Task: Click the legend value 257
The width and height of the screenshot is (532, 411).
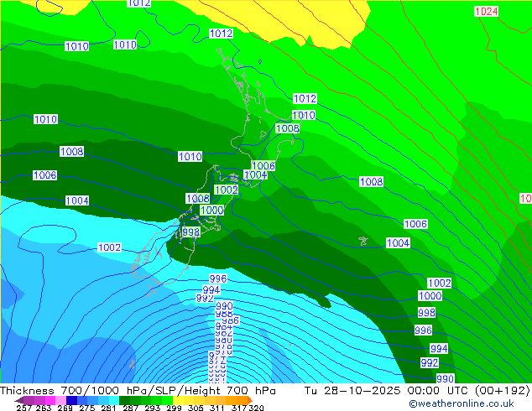Action: pyautogui.click(x=23, y=408)
